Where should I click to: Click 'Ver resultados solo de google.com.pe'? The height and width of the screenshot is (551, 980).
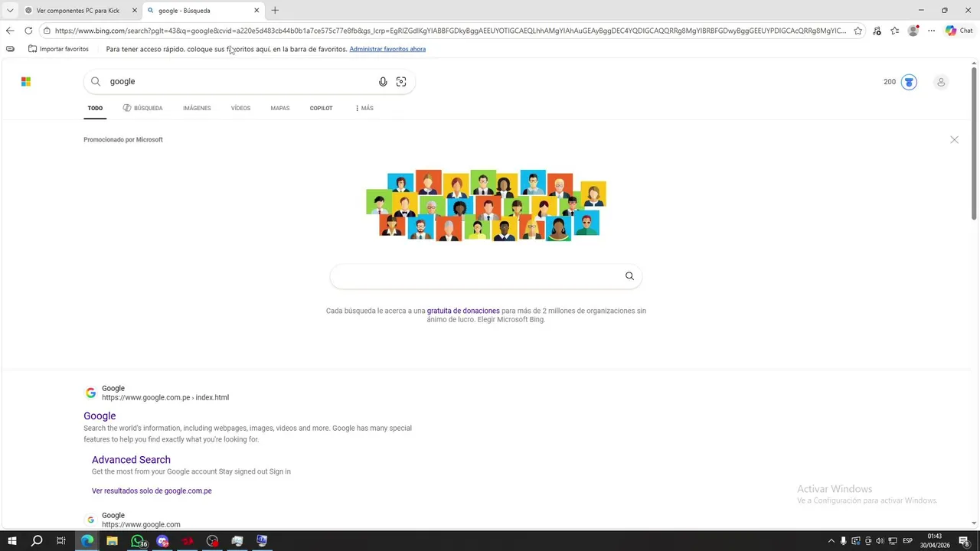[152, 491]
